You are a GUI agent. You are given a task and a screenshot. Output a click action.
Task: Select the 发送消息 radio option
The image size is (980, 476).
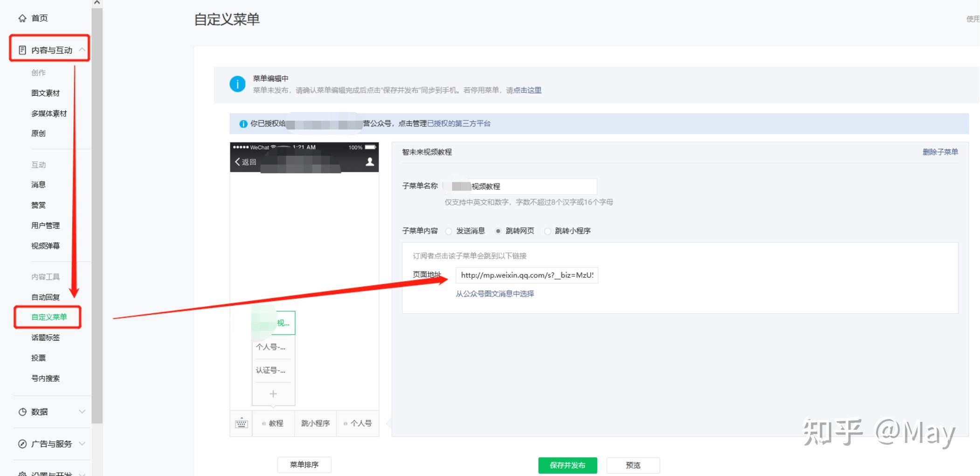pyautogui.click(x=449, y=231)
